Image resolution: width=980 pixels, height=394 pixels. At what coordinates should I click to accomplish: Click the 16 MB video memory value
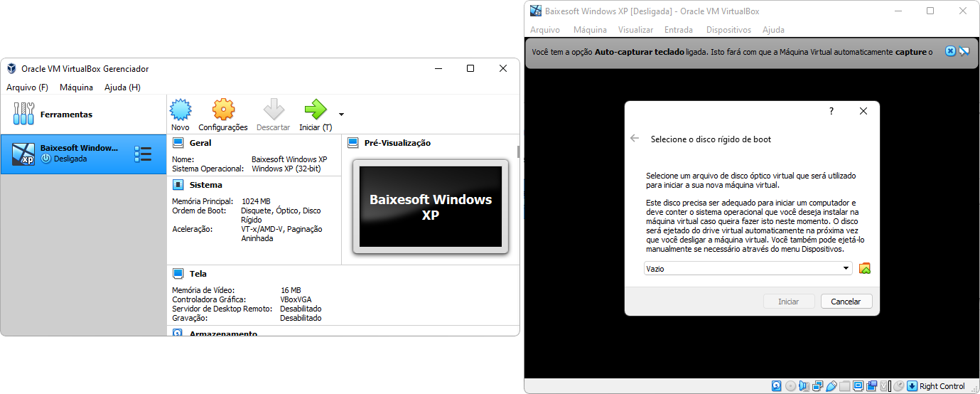click(291, 290)
